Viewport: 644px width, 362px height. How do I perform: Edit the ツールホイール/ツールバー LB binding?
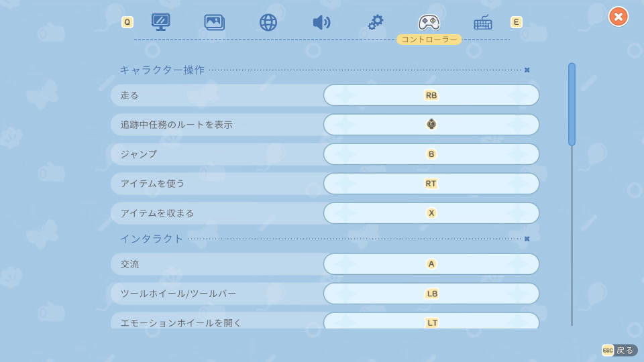[x=431, y=294]
